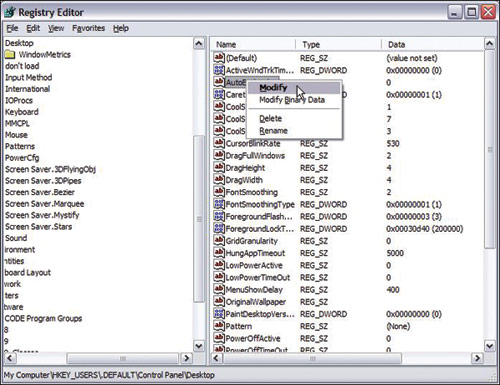Click the HungAppTimeout data value 5000
Screen dimensions: 500x385
coord(395,253)
